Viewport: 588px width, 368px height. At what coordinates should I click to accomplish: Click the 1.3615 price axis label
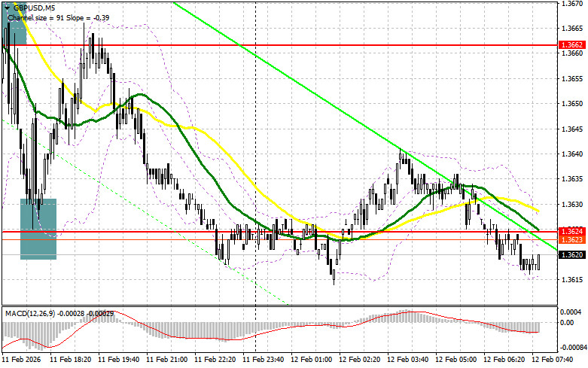pos(572,280)
